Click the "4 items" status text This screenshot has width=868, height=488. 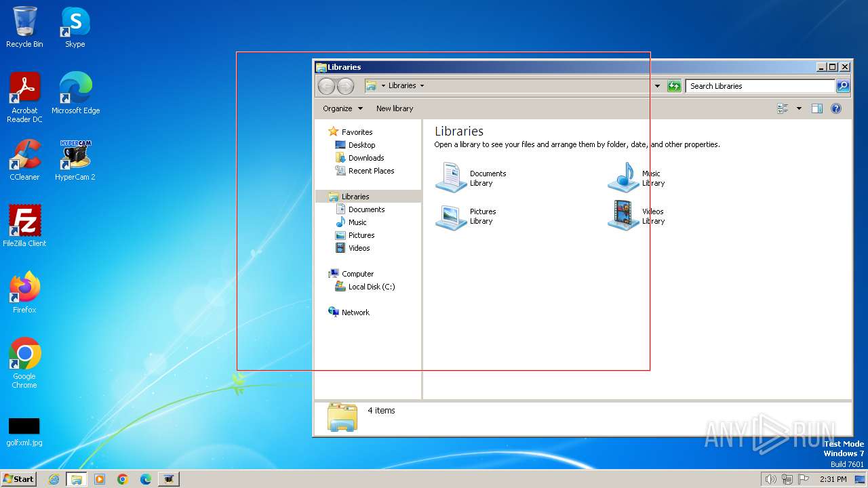click(x=381, y=411)
